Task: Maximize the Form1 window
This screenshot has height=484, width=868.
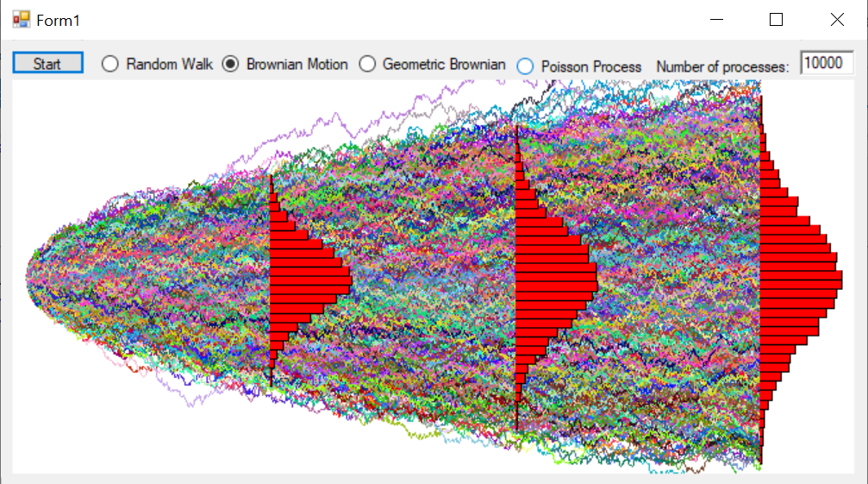Action: 776,20
